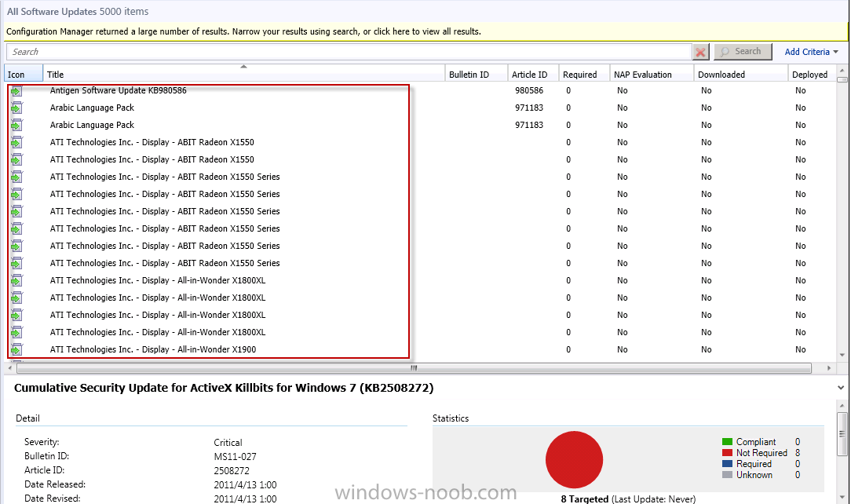Collapse the details pane with chevron
This screenshot has height=504, width=851.
(841, 388)
